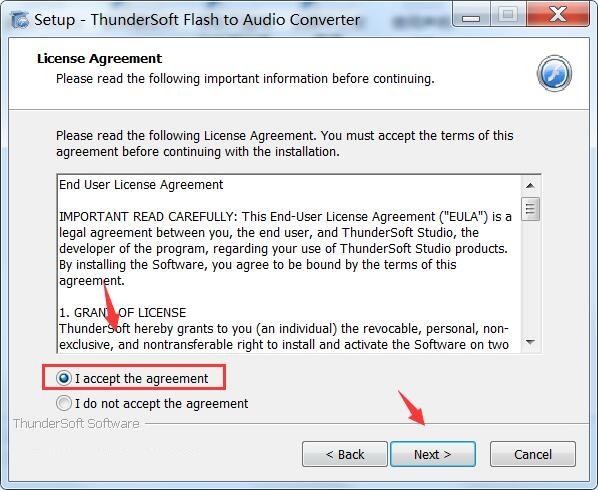
Task: Select the I accept the agreement option
Action: click(132, 378)
